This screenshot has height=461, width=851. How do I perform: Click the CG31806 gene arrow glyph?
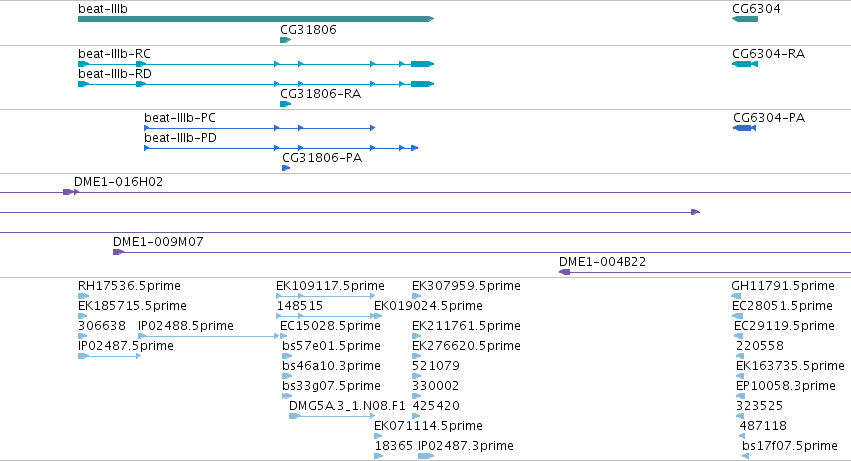[285, 40]
